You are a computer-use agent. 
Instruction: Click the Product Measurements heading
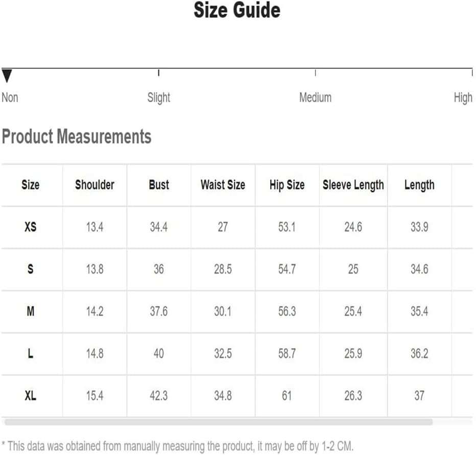77,136
